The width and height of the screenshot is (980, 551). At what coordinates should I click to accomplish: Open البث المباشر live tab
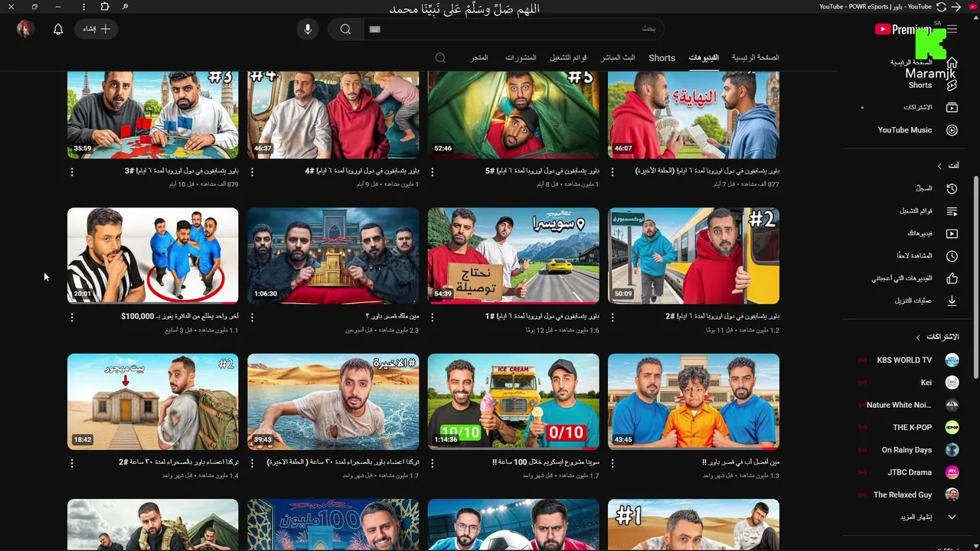pyautogui.click(x=618, y=57)
